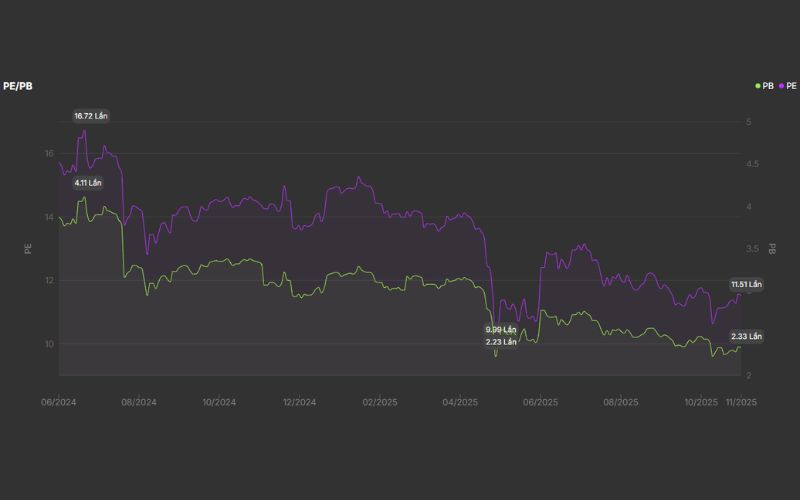800x500 pixels.
Task: Select the 16.72 Lần peak data label
Action: (90, 116)
